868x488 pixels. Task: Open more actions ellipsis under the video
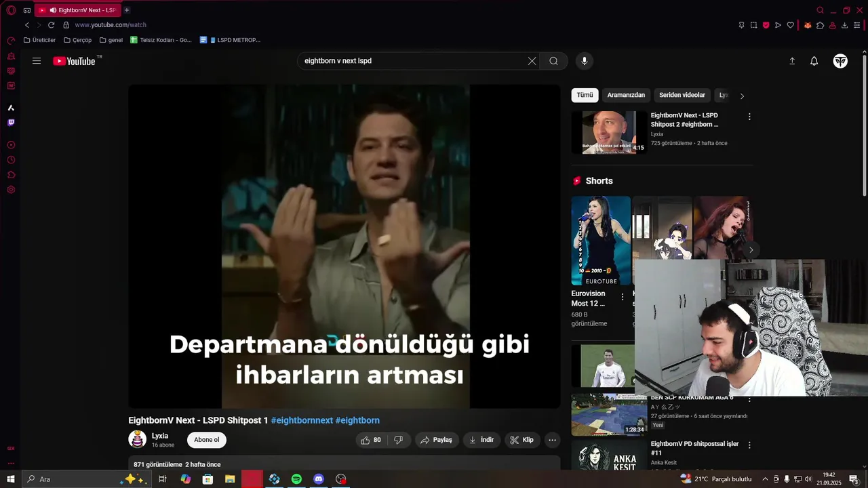[552, 440]
